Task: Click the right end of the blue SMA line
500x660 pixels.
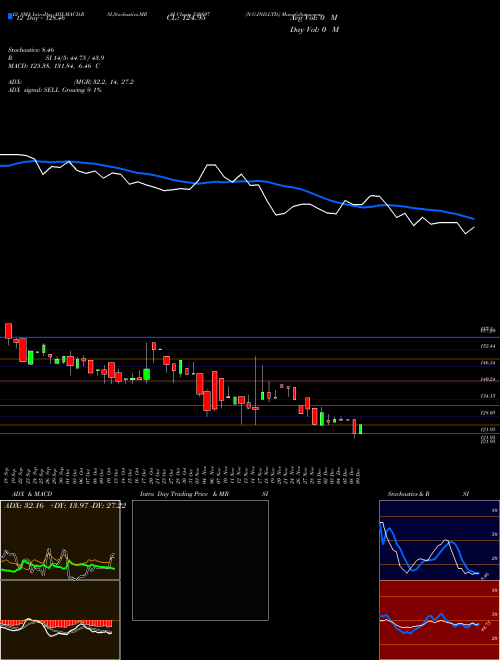Action: tap(473, 218)
